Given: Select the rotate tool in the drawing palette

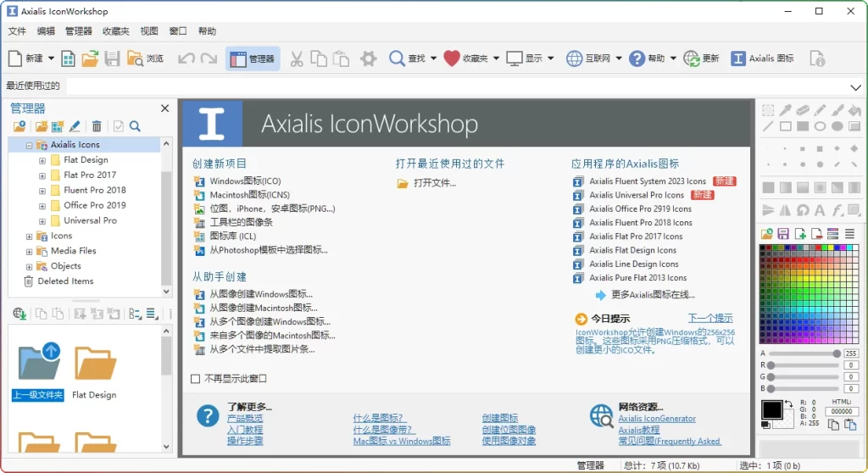Looking at the screenshot, I should [x=803, y=210].
